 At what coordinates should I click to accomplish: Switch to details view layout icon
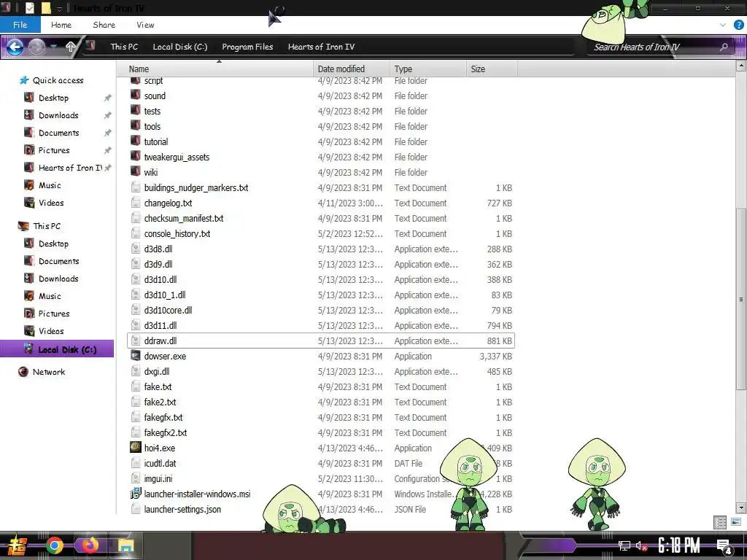click(720, 522)
